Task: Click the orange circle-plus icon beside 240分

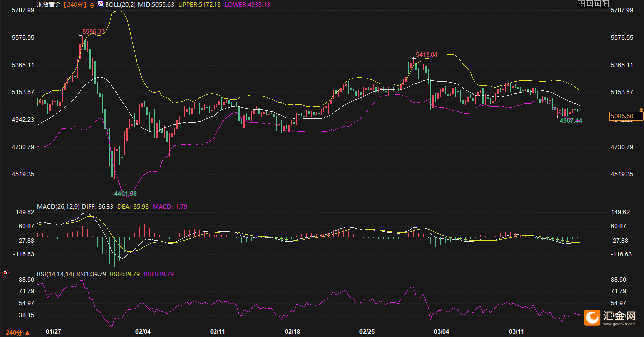Action: pos(92,5)
